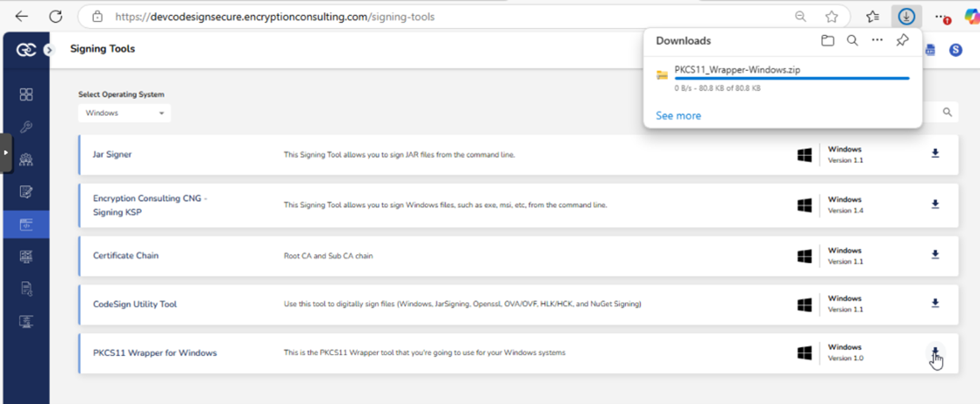Download Encryption Consulting CNG Signing KSP

click(934, 204)
